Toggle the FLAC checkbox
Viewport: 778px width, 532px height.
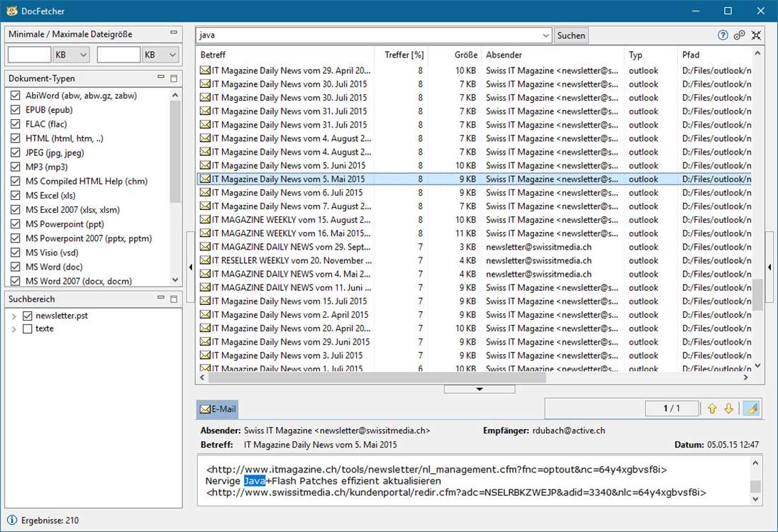click(16, 124)
